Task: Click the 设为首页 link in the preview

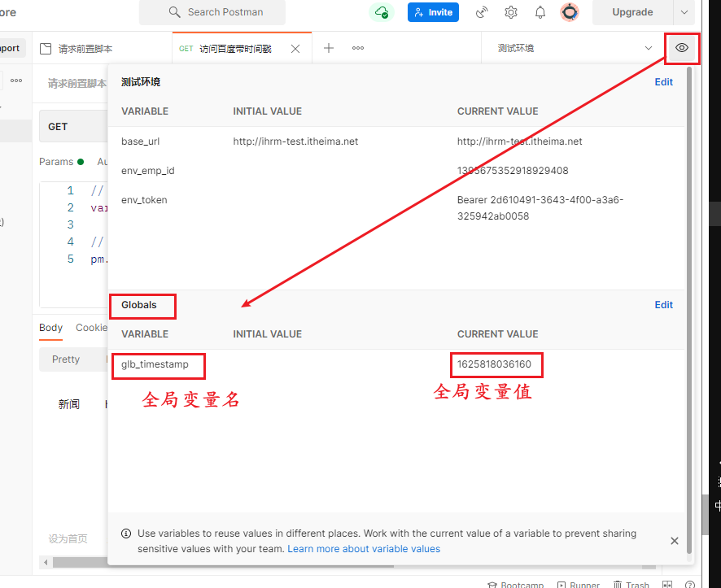Action: [x=68, y=539]
